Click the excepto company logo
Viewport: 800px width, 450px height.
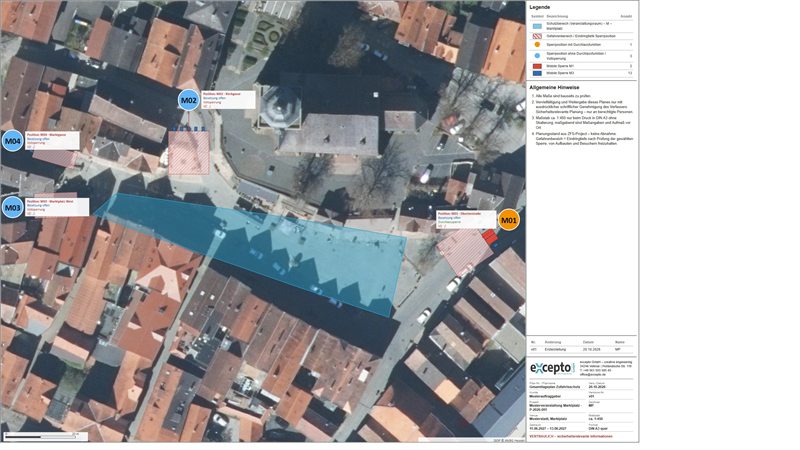(x=553, y=368)
